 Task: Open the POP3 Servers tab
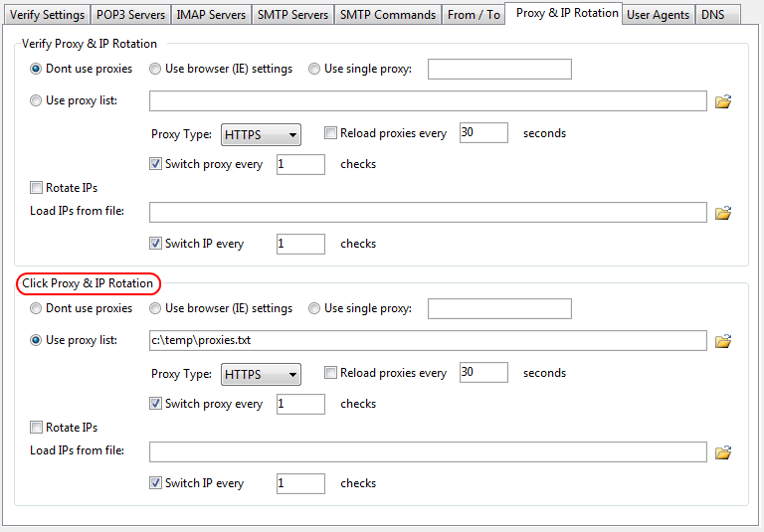pos(129,15)
